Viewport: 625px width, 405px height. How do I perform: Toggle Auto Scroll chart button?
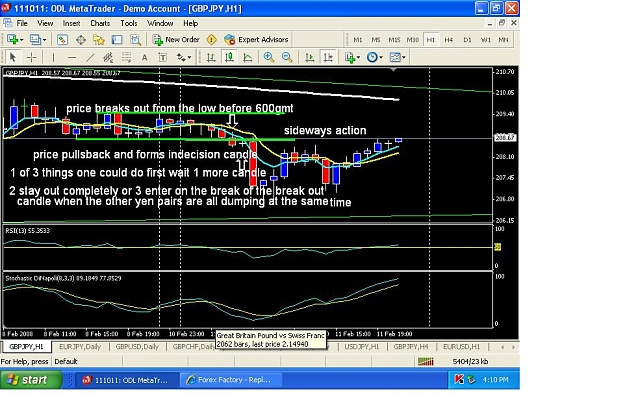pyautogui.click(x=309, y=57)
